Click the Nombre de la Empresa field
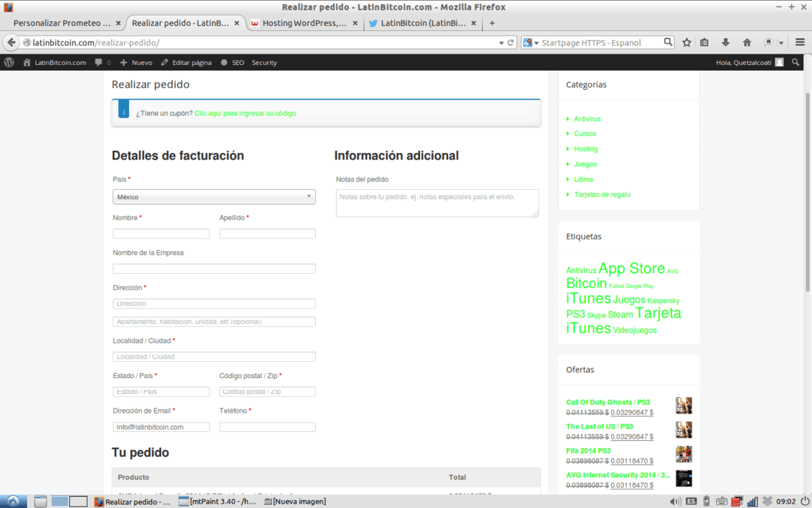This screenshot has height=508, width=812. pos(214,269)
